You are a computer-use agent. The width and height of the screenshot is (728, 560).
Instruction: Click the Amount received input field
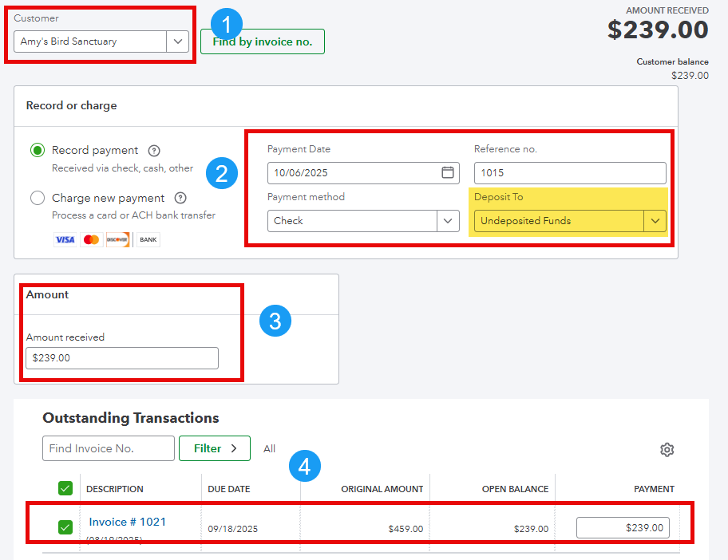121,358
